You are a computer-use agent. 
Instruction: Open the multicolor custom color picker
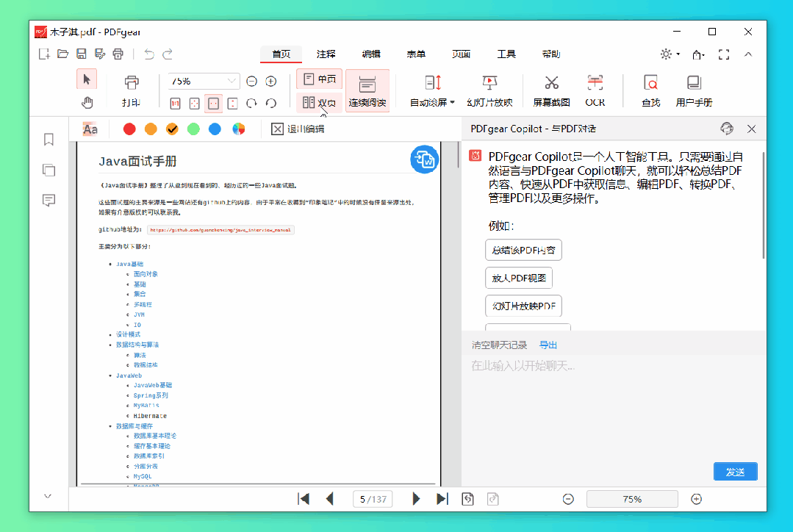pos(239,129)
